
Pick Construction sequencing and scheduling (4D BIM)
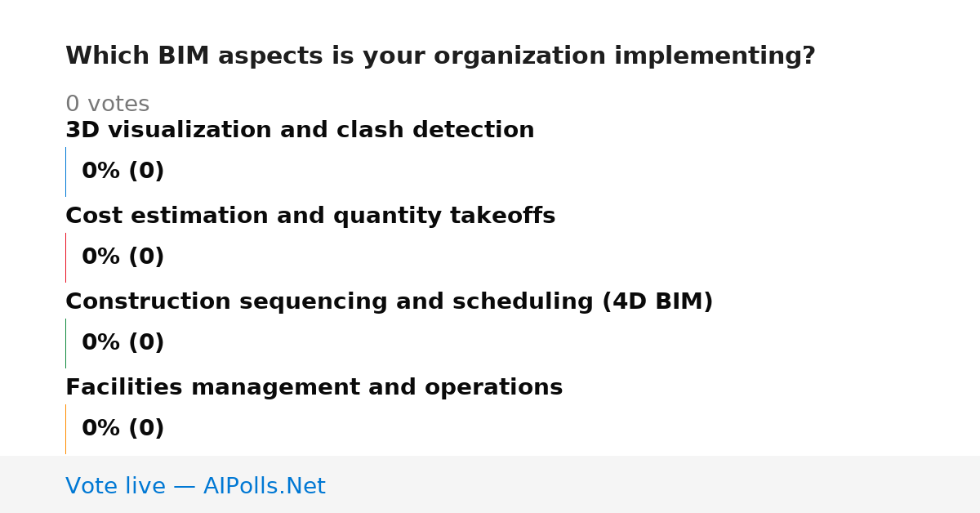390,302
